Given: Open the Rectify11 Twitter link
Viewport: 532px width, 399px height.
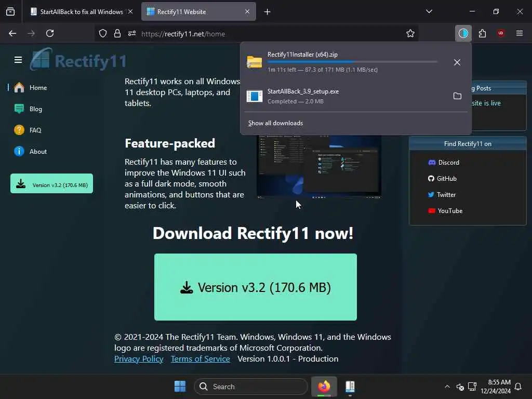Looking at the screenshot, I should point(442,195).
